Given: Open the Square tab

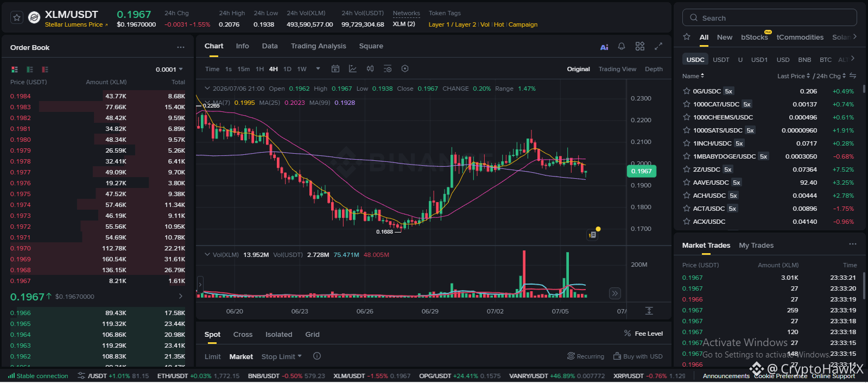Looking at the screenshot, I should click(x=371, y=46).
